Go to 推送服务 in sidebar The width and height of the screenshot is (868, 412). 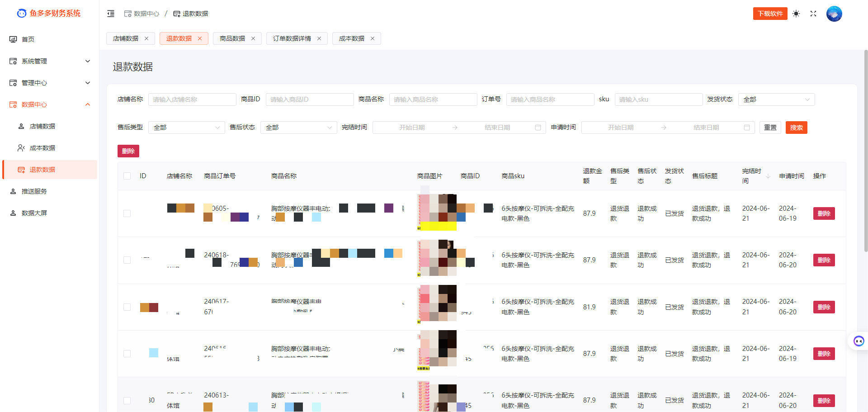pos(34,191)
